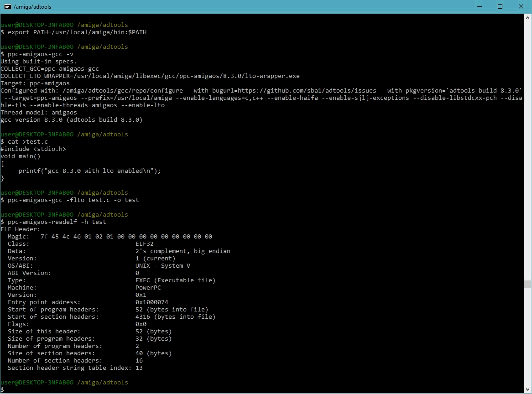Image resolution: width=532 pixels, height=394 pixels.
Task: Click the github.com/sba1/adtools/issues URL text
Action: click(307, 91)
